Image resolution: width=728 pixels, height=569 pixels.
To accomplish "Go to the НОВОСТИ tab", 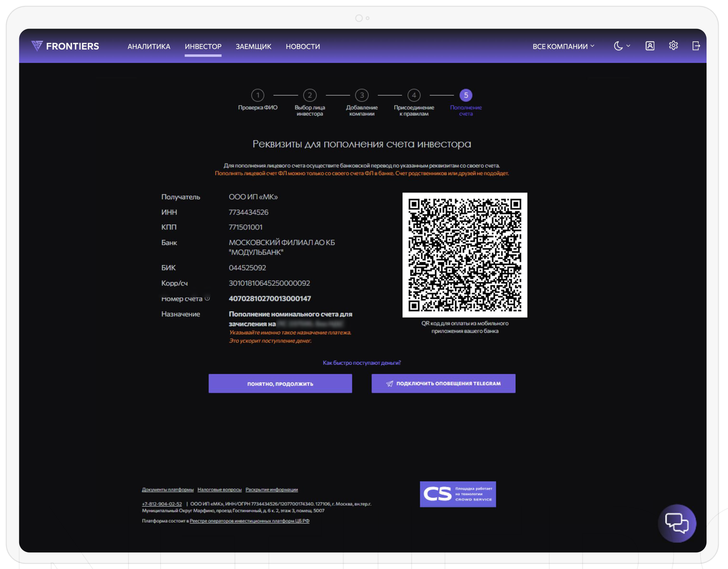I will click(302, 46).
